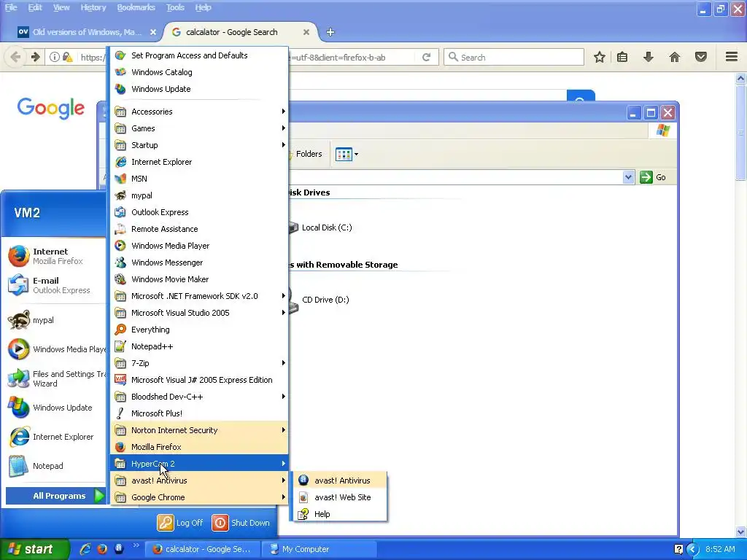
Task: Open Set Program Access and Defaults
Action: click(199, 55)
